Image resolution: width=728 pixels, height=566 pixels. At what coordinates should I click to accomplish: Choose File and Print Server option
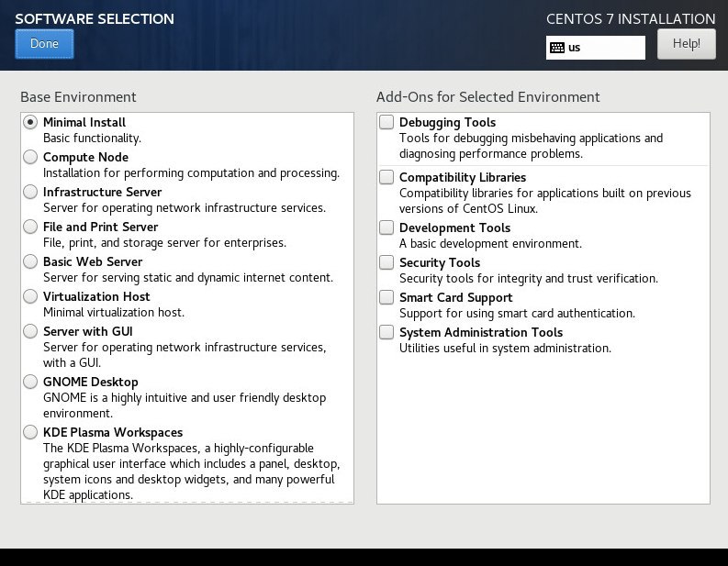(30, 227)
